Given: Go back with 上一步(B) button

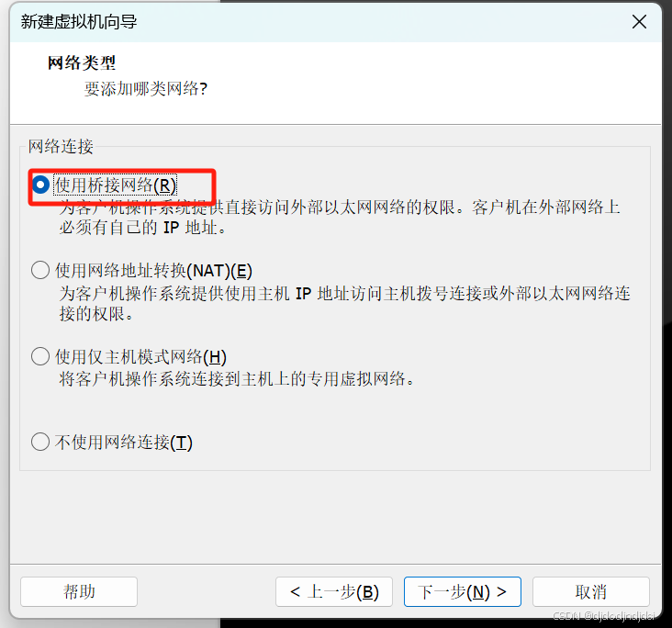Looking at the screenshot, I should click(334, 592).
